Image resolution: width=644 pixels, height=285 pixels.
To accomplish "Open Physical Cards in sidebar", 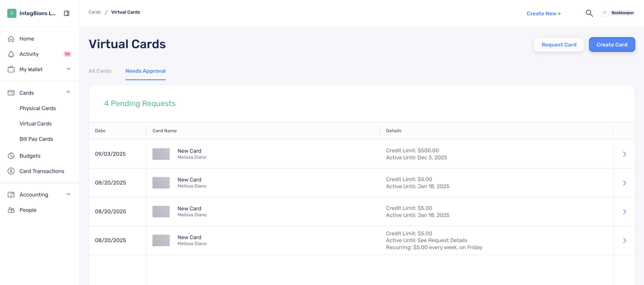I will [x=38, y=108].
